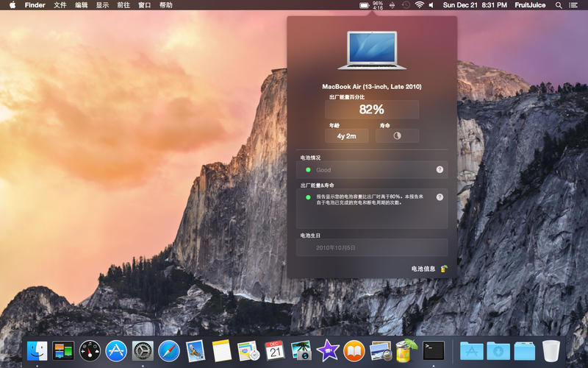This screenshot has height=368, width=588.
Task: Open the Time Machine menu bar icon
Action: pos(406,5)
